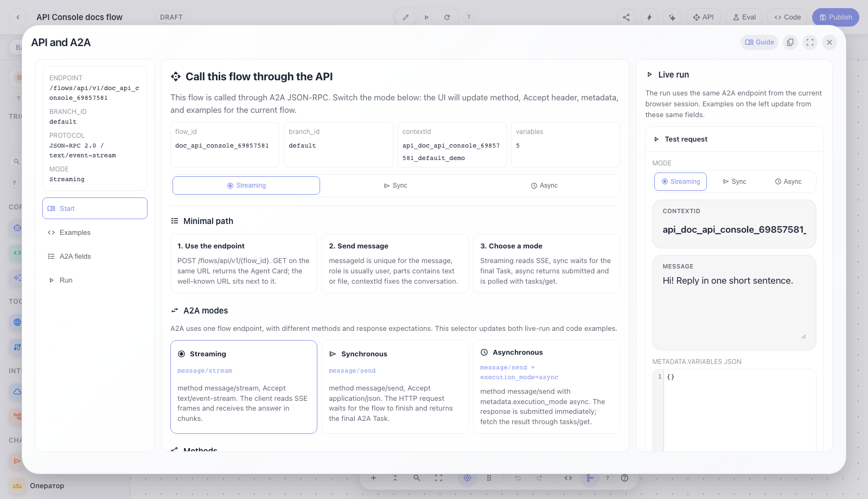
Task: Click the Send message step card
Action: point(395,264)
